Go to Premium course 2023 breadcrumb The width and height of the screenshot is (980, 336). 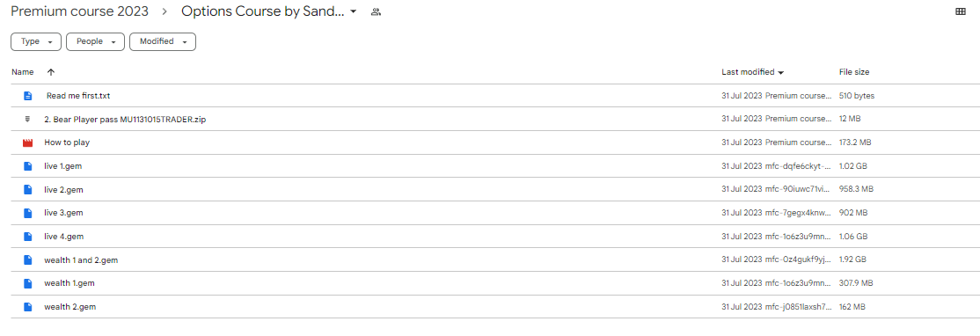pos(80,11)
